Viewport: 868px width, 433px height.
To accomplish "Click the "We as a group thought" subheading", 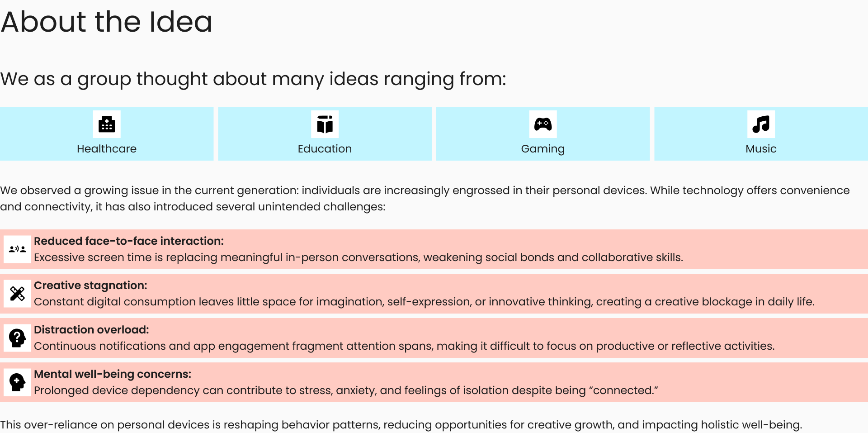I will click(253, 79).
